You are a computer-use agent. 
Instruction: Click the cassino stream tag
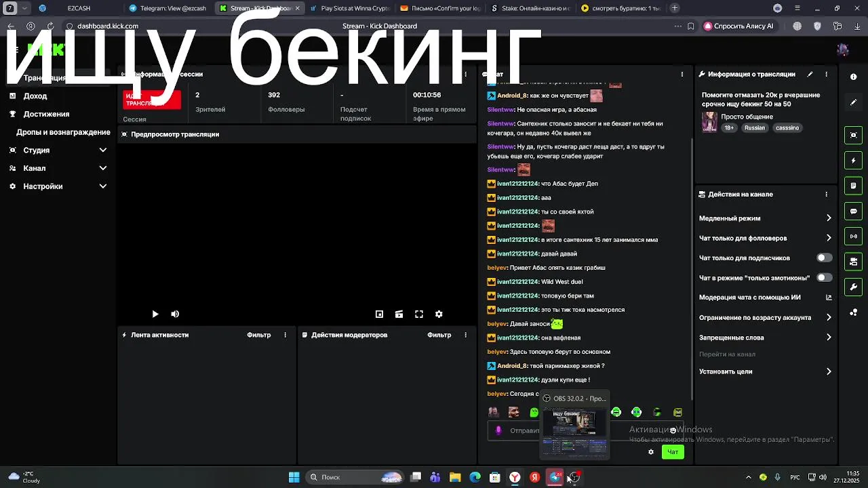pos(787,127)
